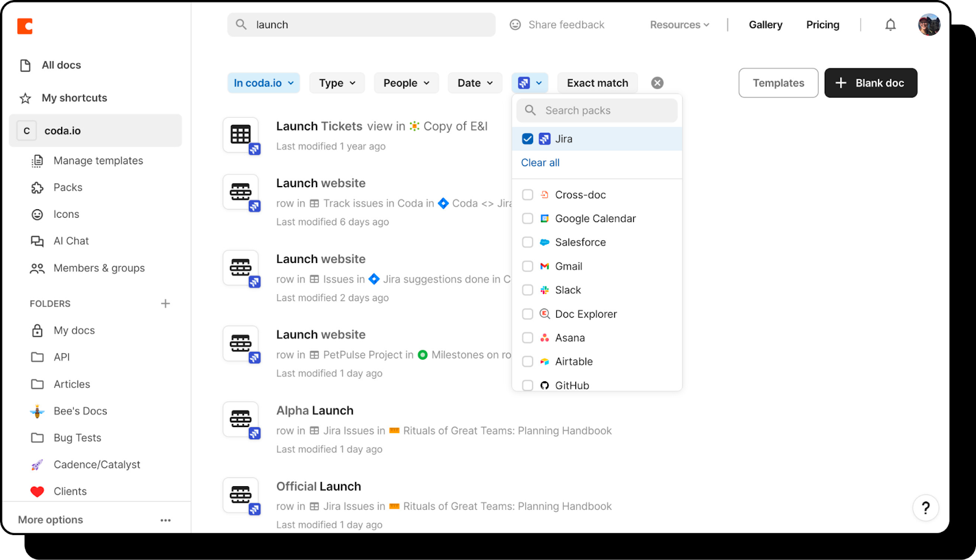
Task: Open the Official Launch result
Action: pyautogui.click(x=318, y=486)
